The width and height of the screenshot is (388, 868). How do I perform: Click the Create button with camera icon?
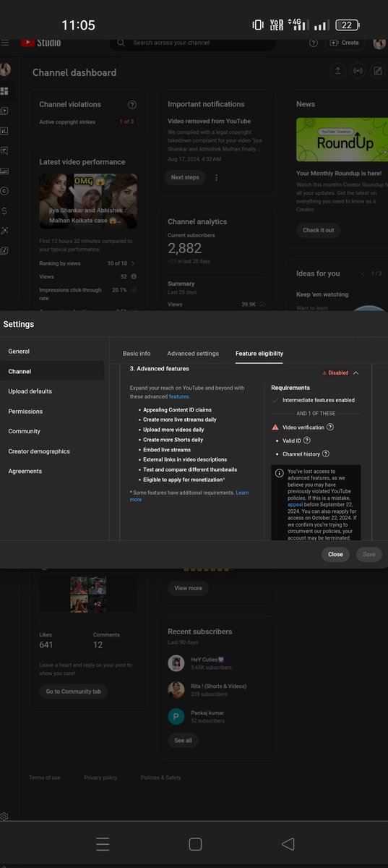[345, 43]
